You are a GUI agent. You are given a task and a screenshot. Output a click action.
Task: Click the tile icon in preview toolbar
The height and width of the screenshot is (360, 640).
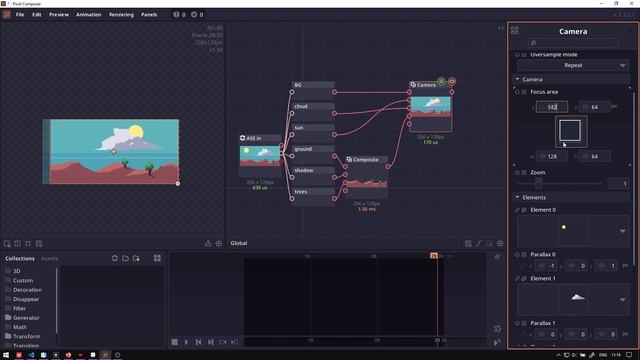tap(39, 244)
